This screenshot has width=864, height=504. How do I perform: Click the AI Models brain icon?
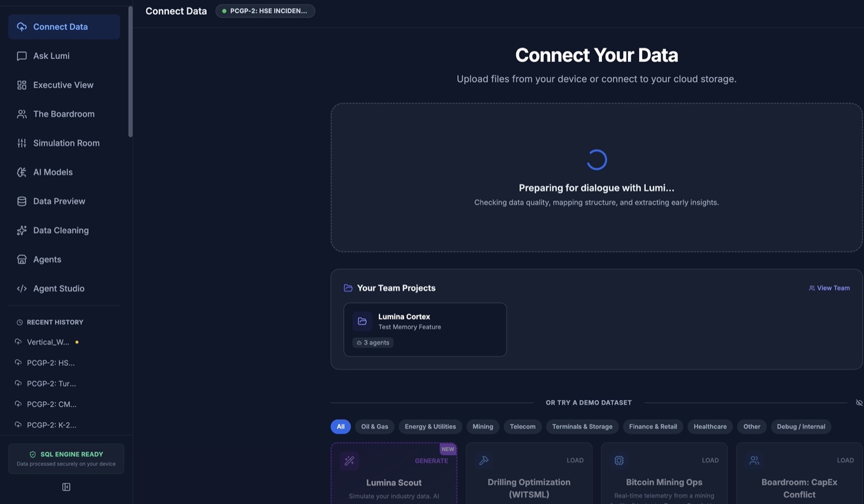click(x=22, y=172)
